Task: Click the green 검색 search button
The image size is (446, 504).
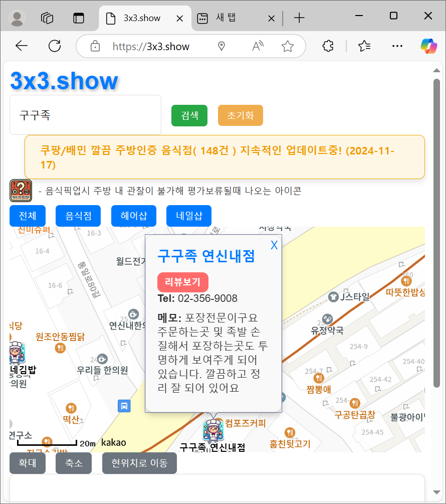Action: 189,115
